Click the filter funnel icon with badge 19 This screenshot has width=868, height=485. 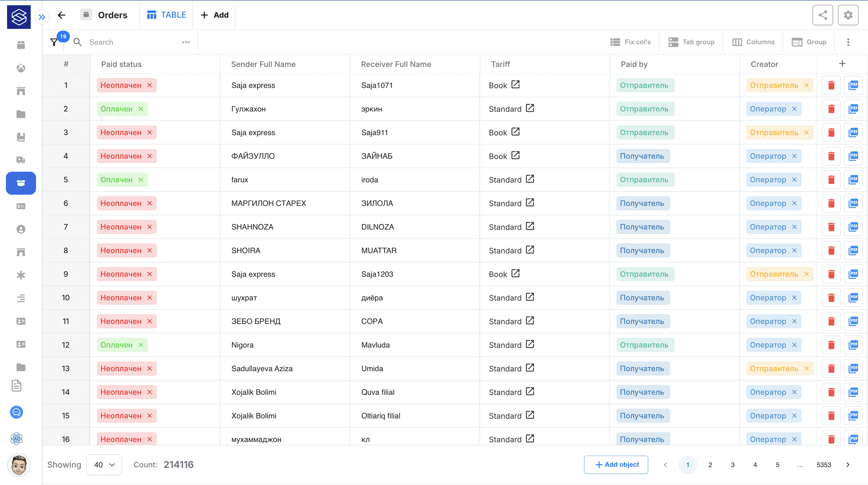point(54,42)
